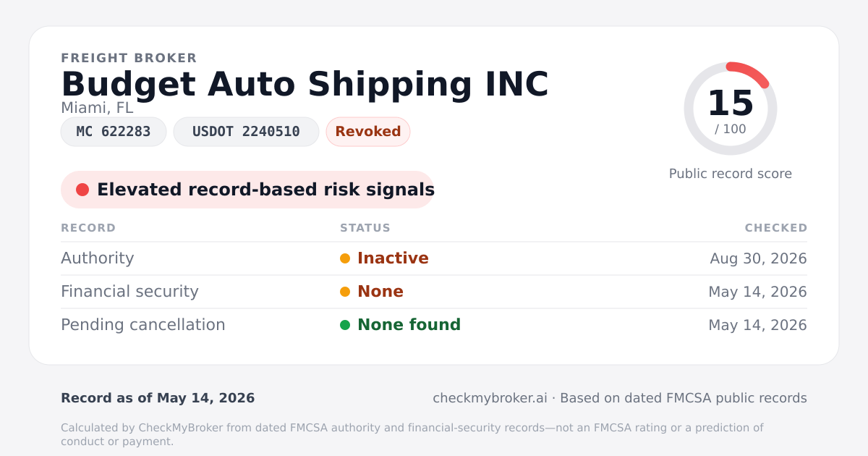868x456 pixels.
Task: Click the Elevated record-based risk signals banner
Action: [x=247, y=190]
